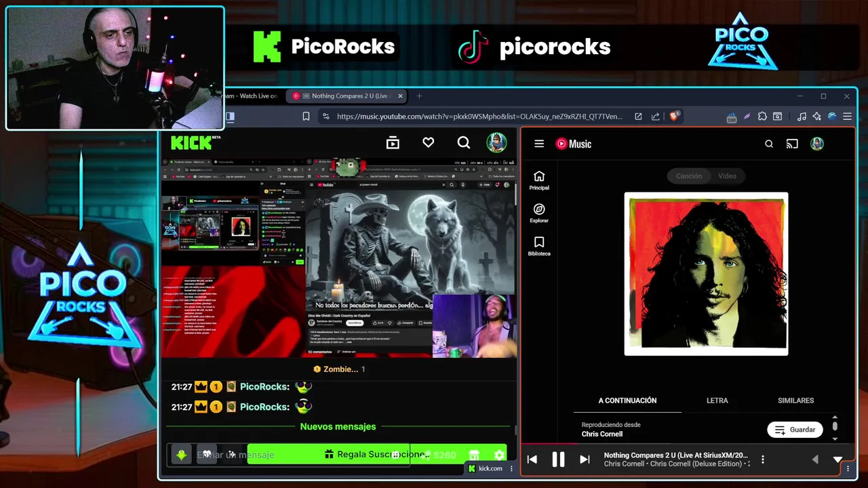Cast to a device from YouTube Music
Image resolution: width=868 pixels, height=488 pixels.
[x=792, y=144]
